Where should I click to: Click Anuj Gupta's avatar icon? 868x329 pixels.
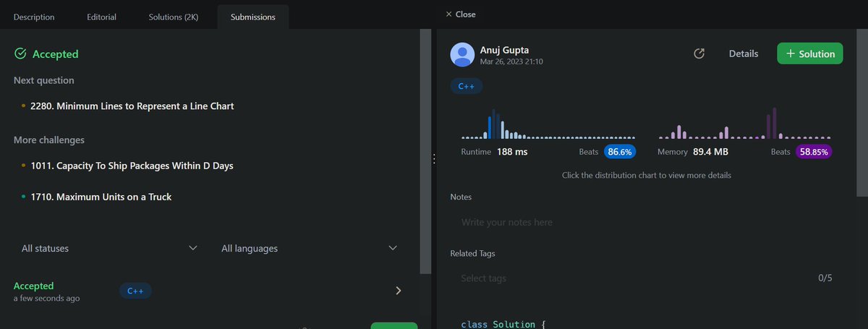[x=462, y=55]
